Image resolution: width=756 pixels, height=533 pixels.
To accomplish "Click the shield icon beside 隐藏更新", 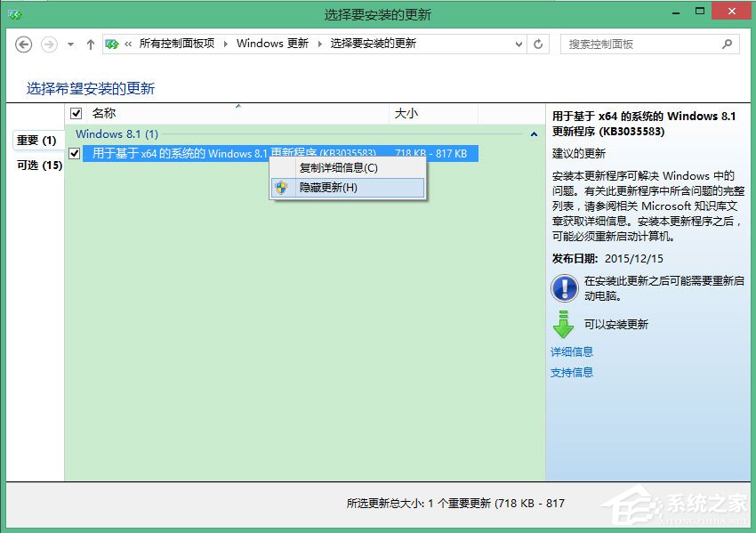I will coord(283,188).
